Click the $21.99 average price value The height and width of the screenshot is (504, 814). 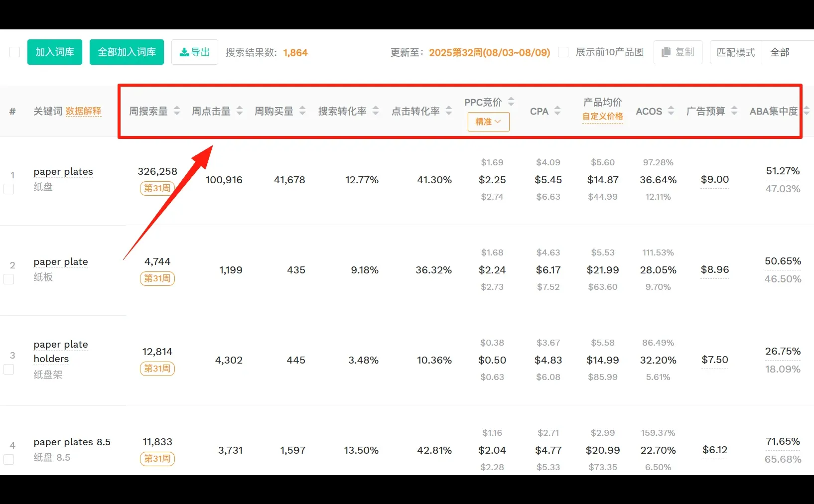click(x=603, y=270)
